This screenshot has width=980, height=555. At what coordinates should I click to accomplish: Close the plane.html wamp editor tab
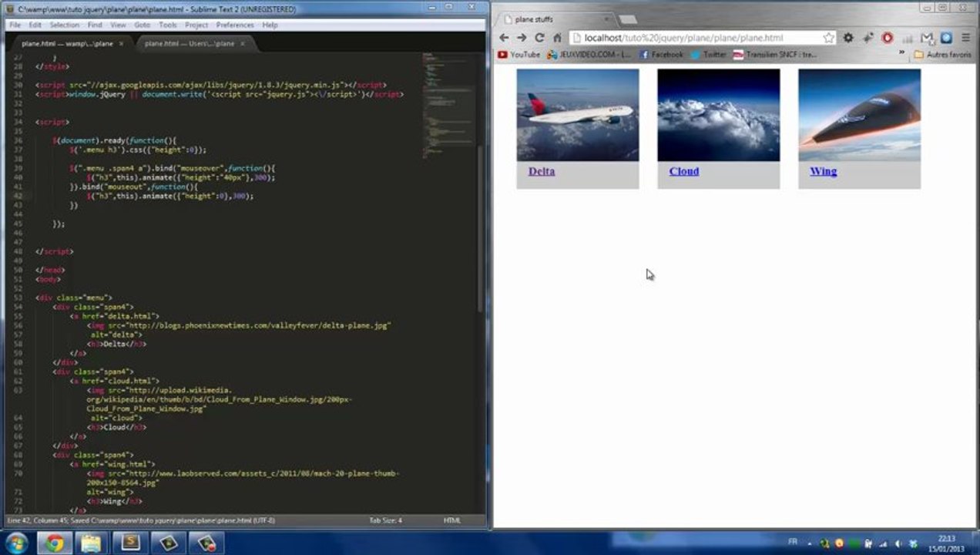coord(121,44)
